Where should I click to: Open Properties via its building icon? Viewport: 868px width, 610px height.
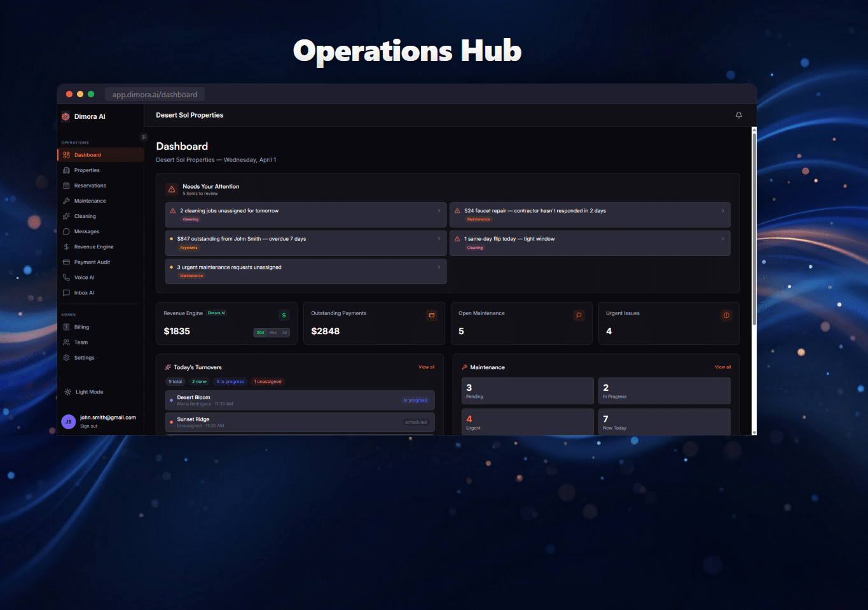tap(66, 170)
